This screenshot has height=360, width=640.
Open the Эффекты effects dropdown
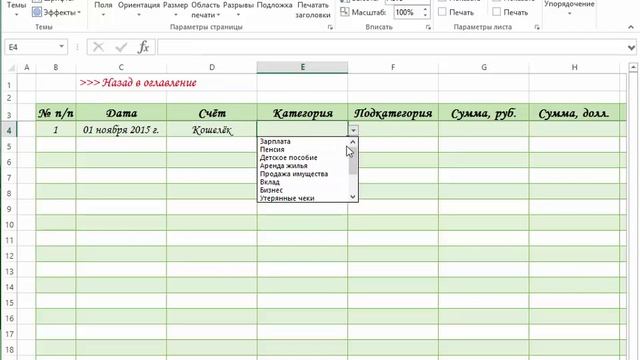56,12
